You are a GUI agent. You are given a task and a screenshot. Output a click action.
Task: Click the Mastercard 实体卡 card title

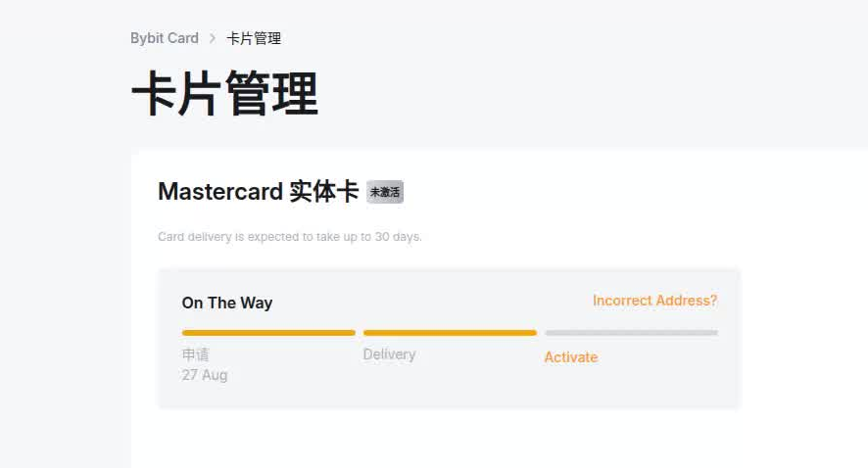259,191
